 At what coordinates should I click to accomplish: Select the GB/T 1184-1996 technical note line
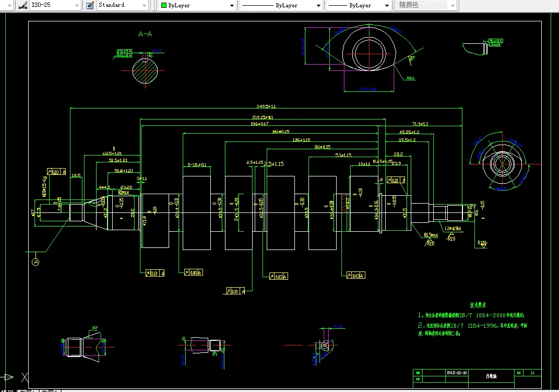coord(472,325)
